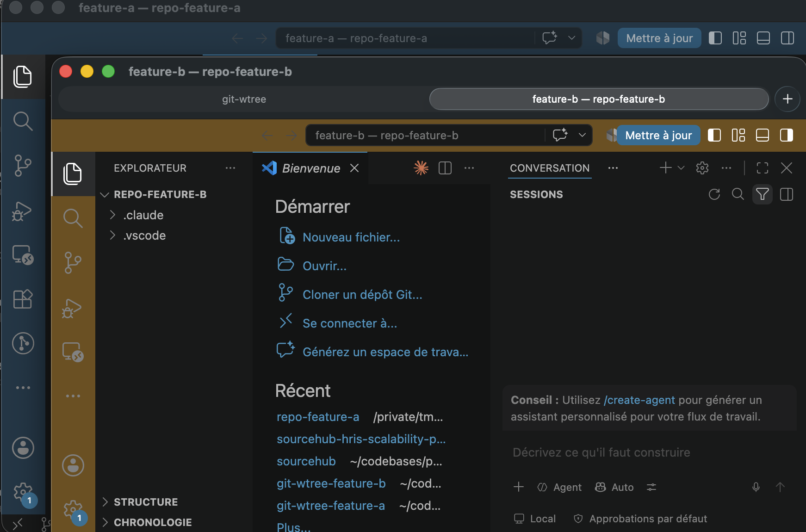Choose chat mode via Agent picker

pyautogui.click(x=559, y=487)
